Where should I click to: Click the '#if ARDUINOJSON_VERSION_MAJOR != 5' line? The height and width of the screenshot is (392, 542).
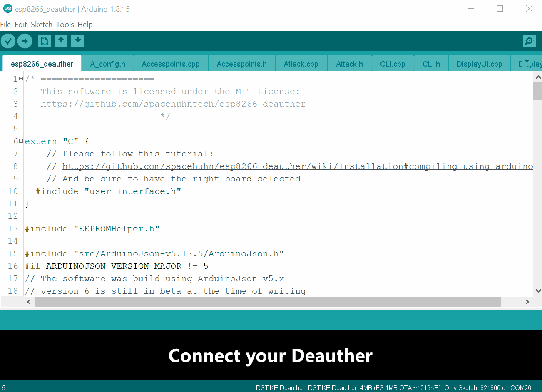(x=117, y=266)
